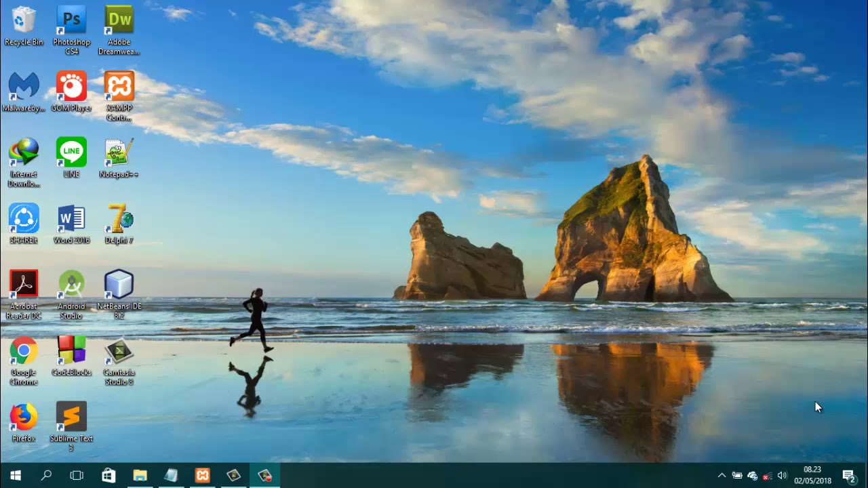Open the active Camtasia Recorder taskbar button
Screen dimensions: 868x488
point(264,476)
